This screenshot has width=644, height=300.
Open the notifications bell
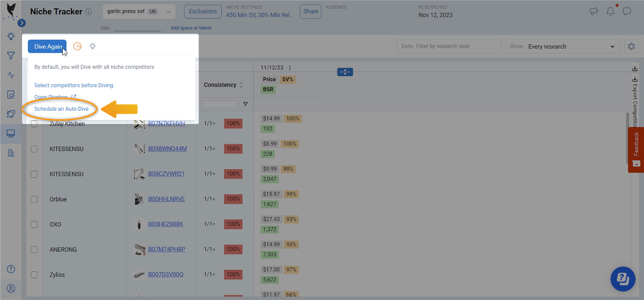pyautogui.click(x=611, y=12)
